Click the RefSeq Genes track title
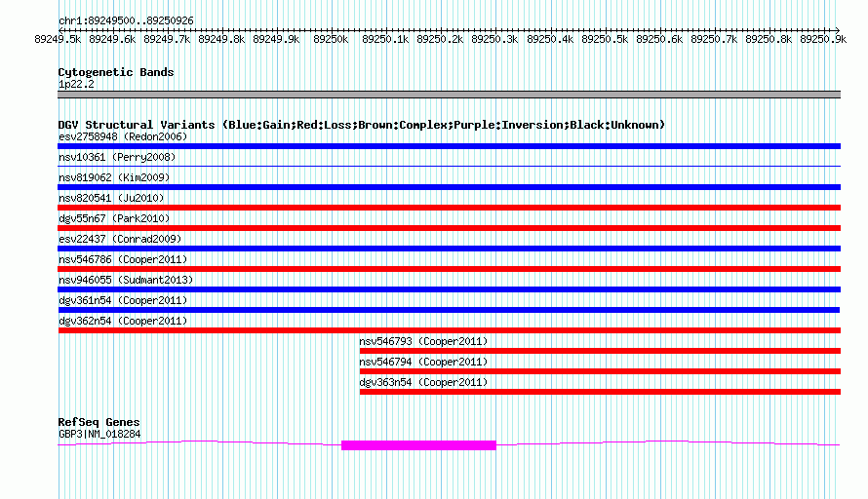 point(99,422)
